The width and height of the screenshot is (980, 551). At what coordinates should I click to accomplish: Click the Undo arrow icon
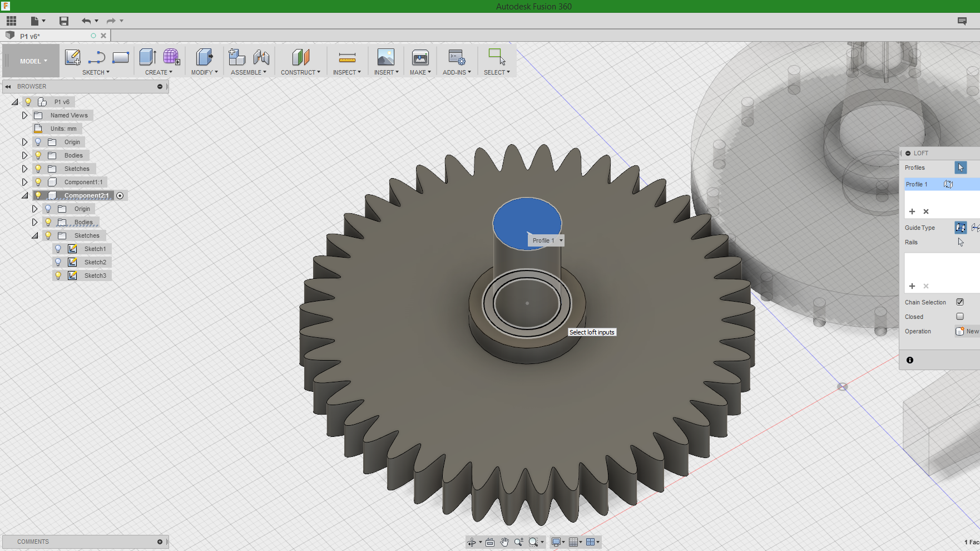click(86, 21)
